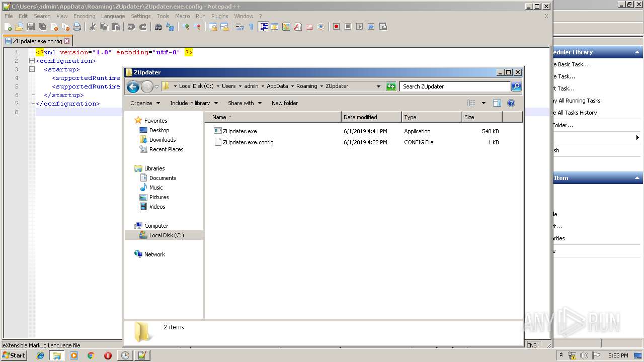Open the Change your view dropdown arrow
Viewport: 644px width, 362px height.
click(x=484, y=103)
